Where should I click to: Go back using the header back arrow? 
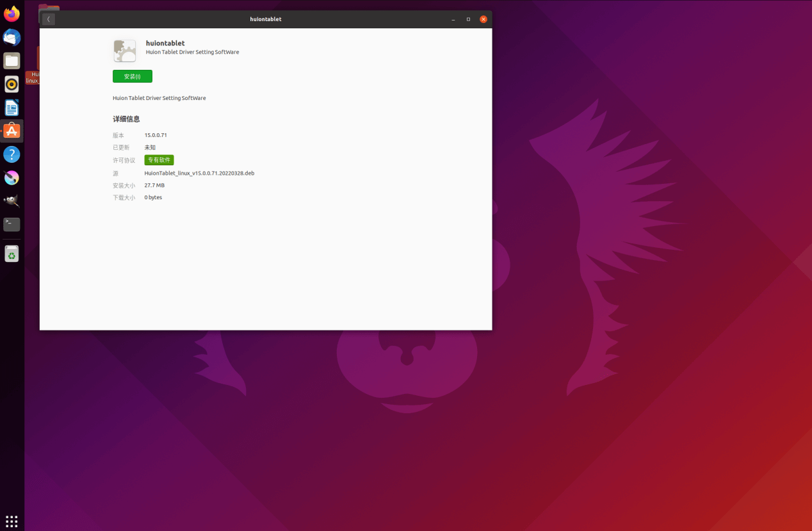(49, 19)
